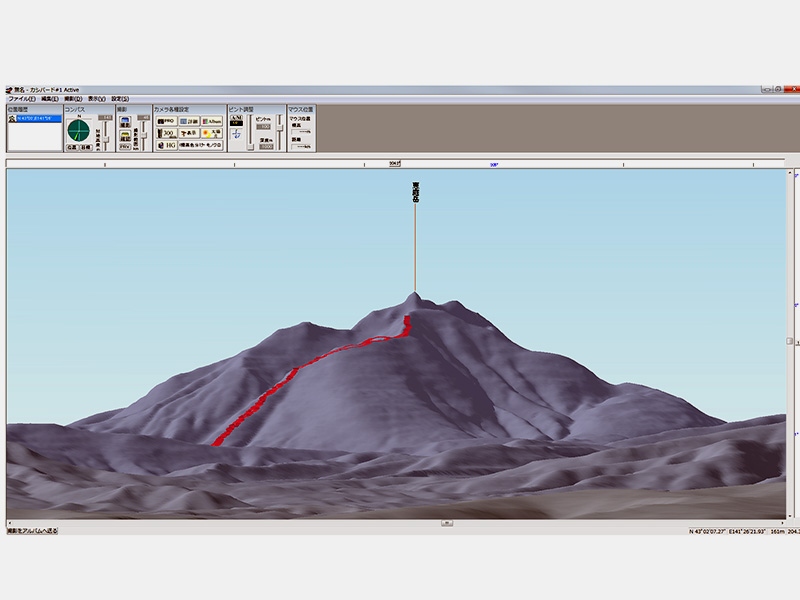Image resolution: width=800 pixels, height=600 pixels.
Task: Toggle the 表示 display button
Action: (x=188, y=132)
